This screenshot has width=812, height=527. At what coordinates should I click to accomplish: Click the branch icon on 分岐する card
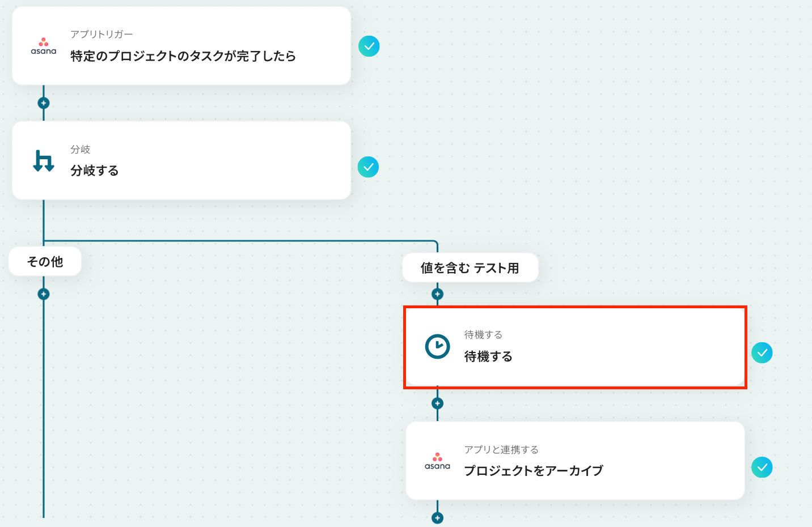(44, 161)
